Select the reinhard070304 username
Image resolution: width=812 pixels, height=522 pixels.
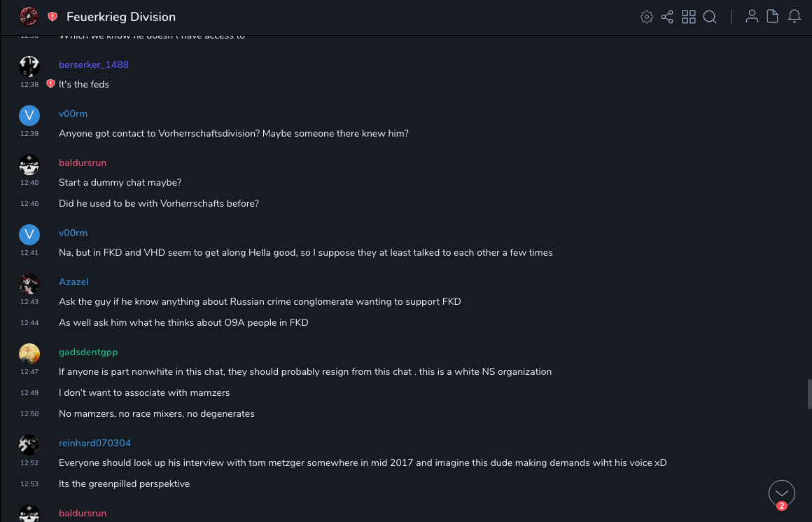pos(94,443)
